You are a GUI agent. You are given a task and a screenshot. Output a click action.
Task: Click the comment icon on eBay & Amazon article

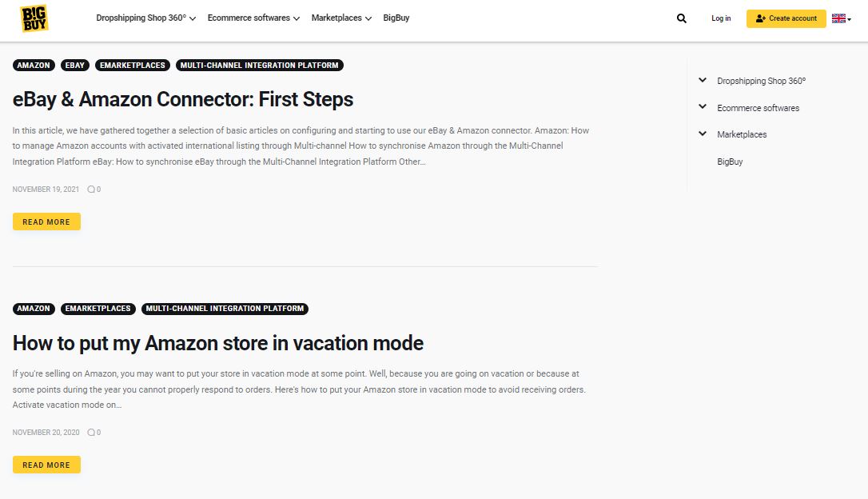pos(91,189)
